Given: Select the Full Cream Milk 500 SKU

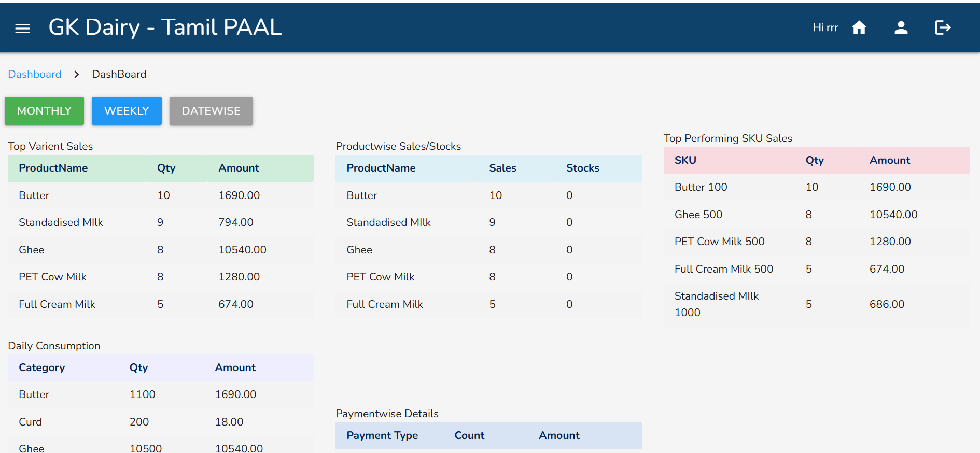Looking at the screenshot, I should (724, 269).
